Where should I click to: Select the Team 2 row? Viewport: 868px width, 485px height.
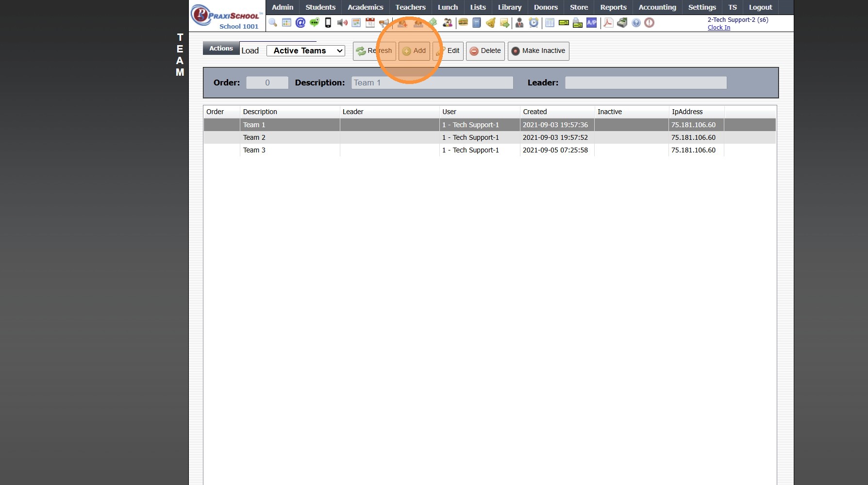[x=489, y=137]
